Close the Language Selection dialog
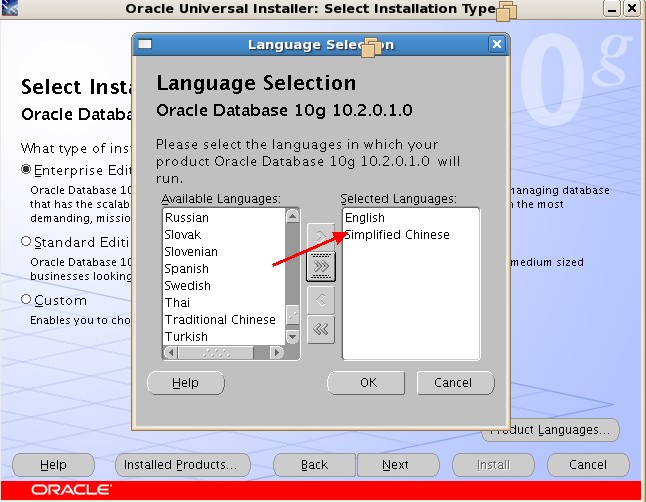 [x=496, y=44]
